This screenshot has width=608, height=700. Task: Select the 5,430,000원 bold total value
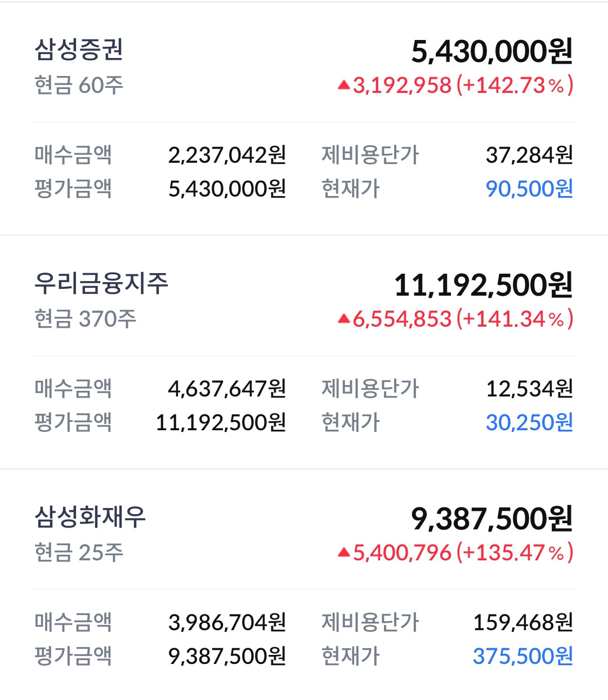[492, 51]
